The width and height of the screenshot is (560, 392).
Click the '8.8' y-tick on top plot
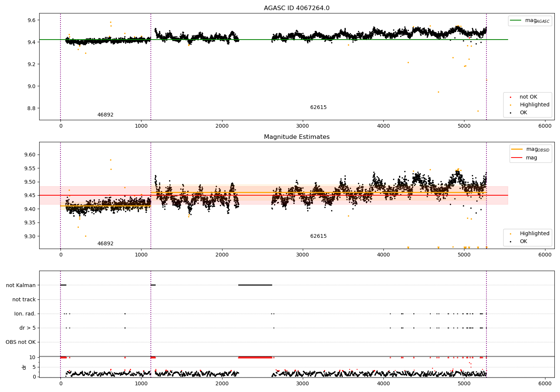point(31,108)
